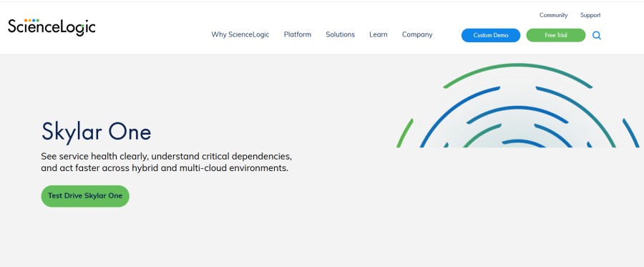Go home via the ScienceLogic logo

point(52,26)
